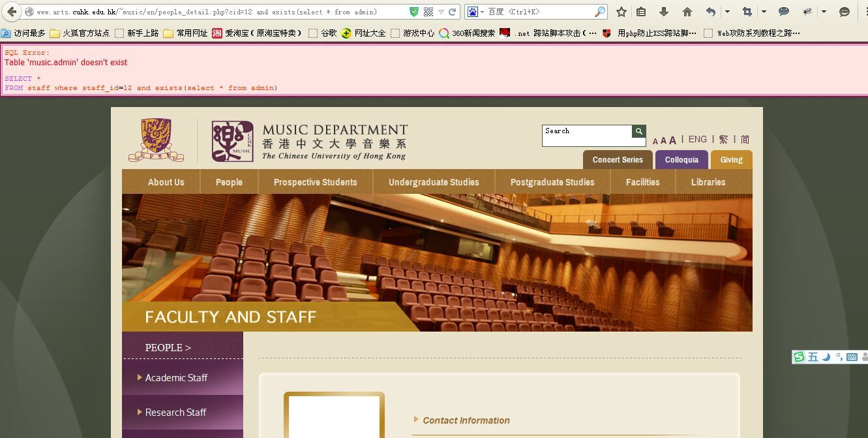Screen dimensions: 868x438
Task: Open the Web攻防系列教程 bookmark
Action: coord(751,33)
